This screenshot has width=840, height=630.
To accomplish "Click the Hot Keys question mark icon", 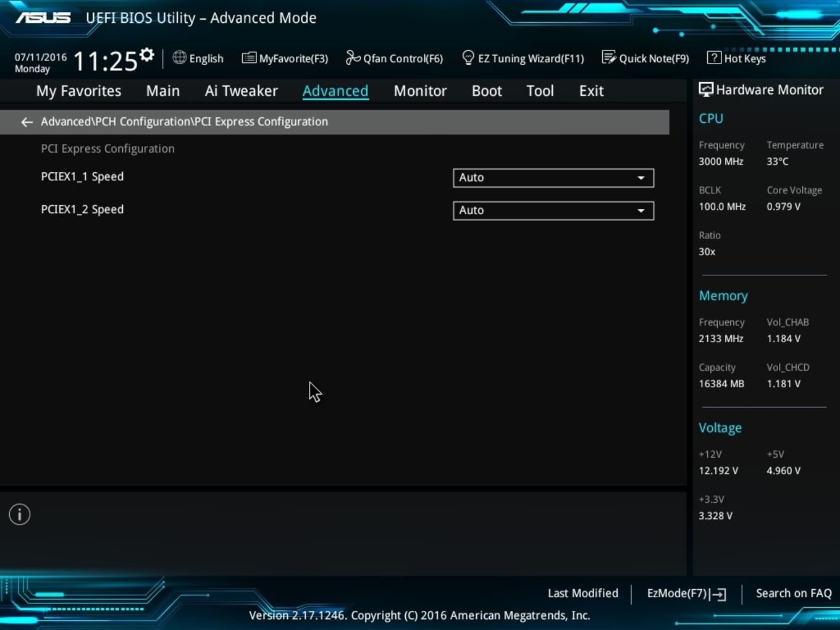I will pos(714,57).
